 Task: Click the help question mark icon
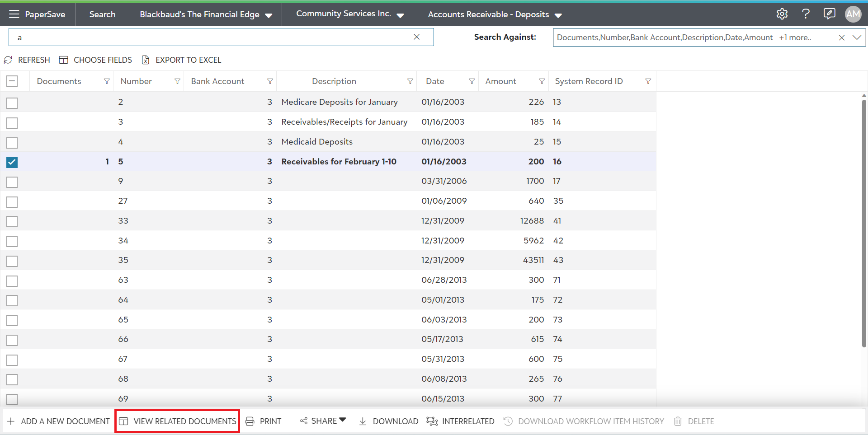(806, 14)
